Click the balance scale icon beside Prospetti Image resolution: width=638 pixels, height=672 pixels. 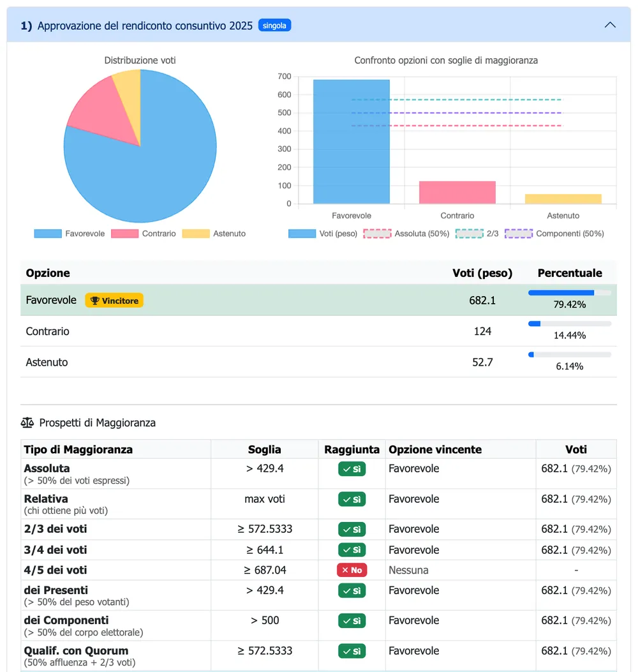tap(27, 423)
